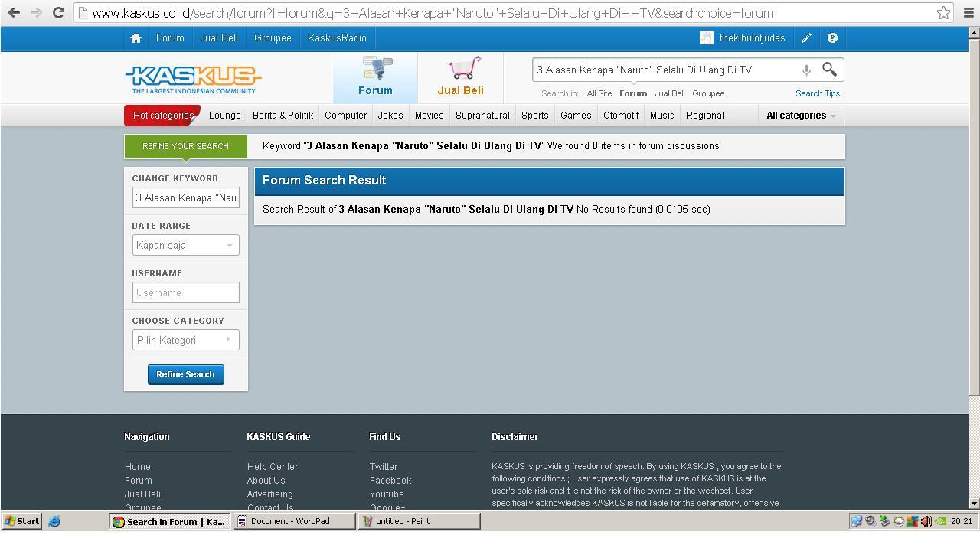Open Advertising footer link
This screenshot has height=551, width=980.
click(x=269, y=494)
